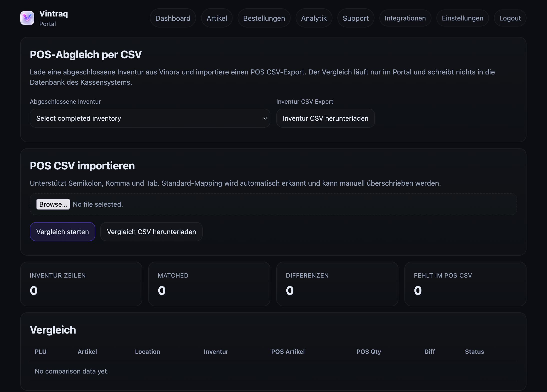This screenshot has height=392, width=547.
Task: Open Einstellungen from the top nav
Action: tap(462, 18)
